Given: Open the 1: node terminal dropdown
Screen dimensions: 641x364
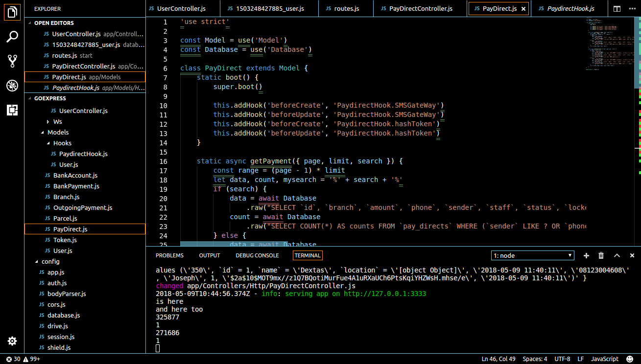Looking at the screenshot, I should point(533,255).
